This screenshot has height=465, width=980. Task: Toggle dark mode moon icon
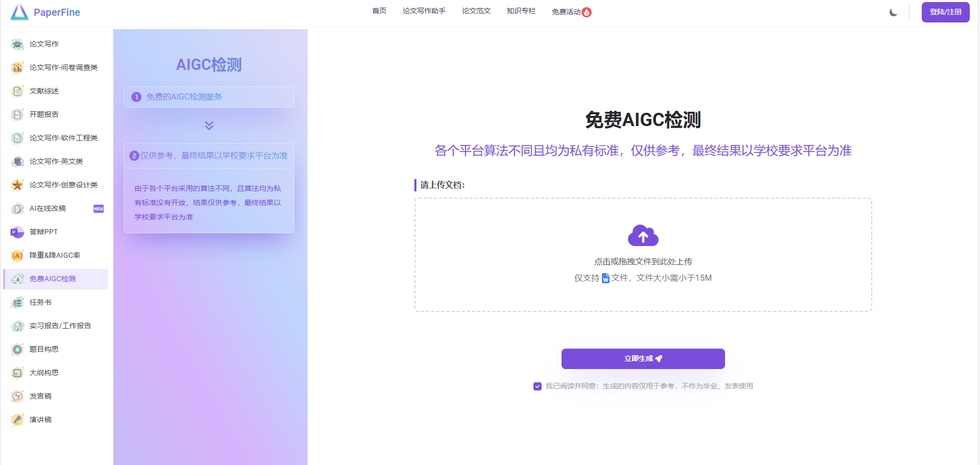[893, 12]
